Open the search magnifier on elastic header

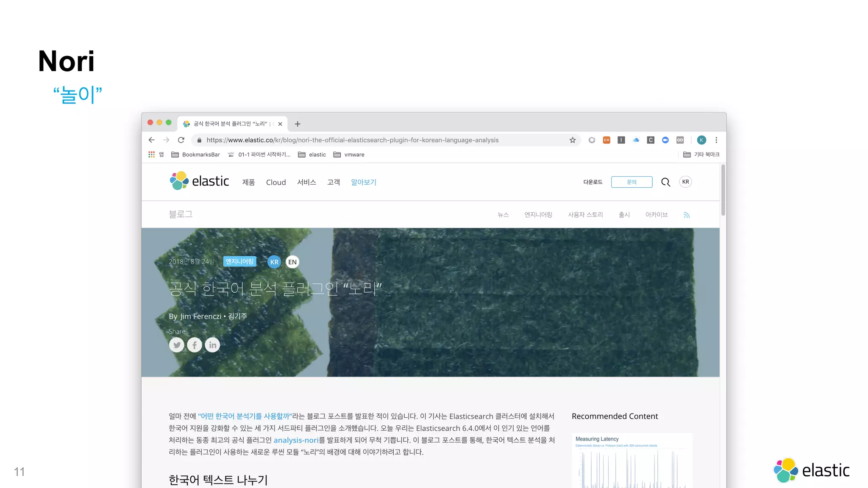pyautogui.click(x=665, y=182)
